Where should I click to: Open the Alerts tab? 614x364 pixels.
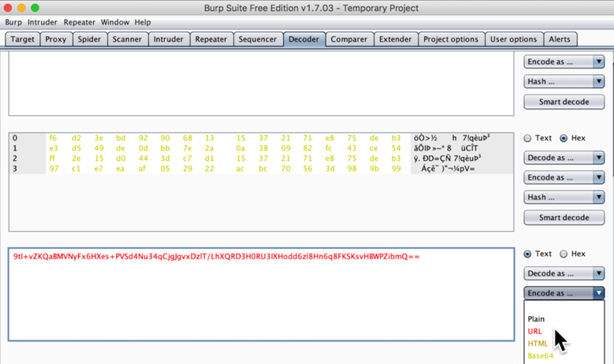(560, 39)
